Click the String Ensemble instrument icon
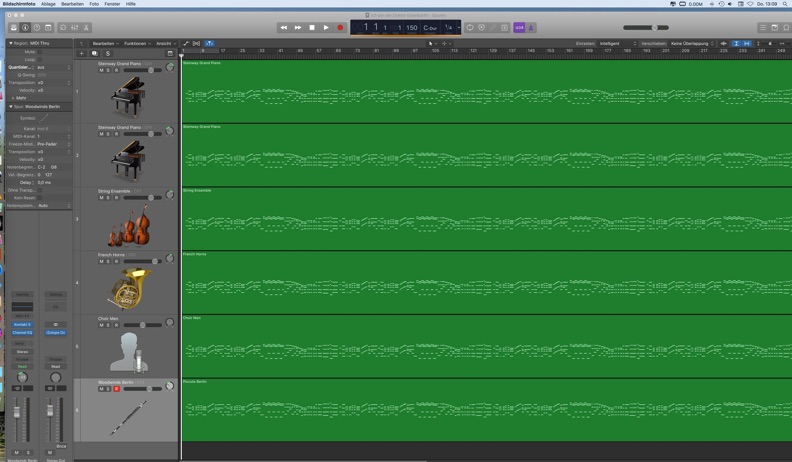Image resolution: width=792 pixels, height=462 pixels. [x=129, y=225]
